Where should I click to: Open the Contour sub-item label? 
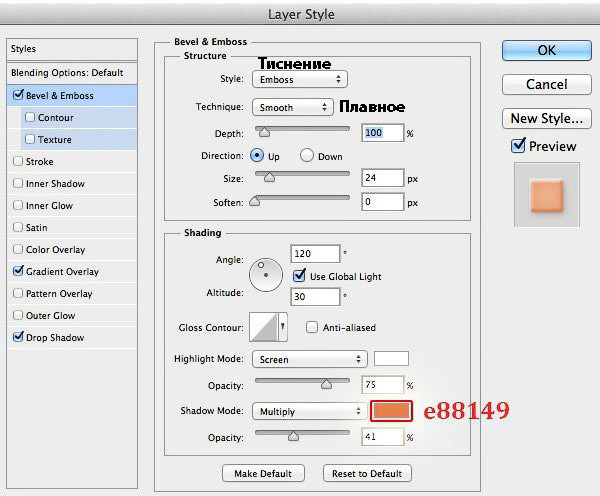point(55,117)
